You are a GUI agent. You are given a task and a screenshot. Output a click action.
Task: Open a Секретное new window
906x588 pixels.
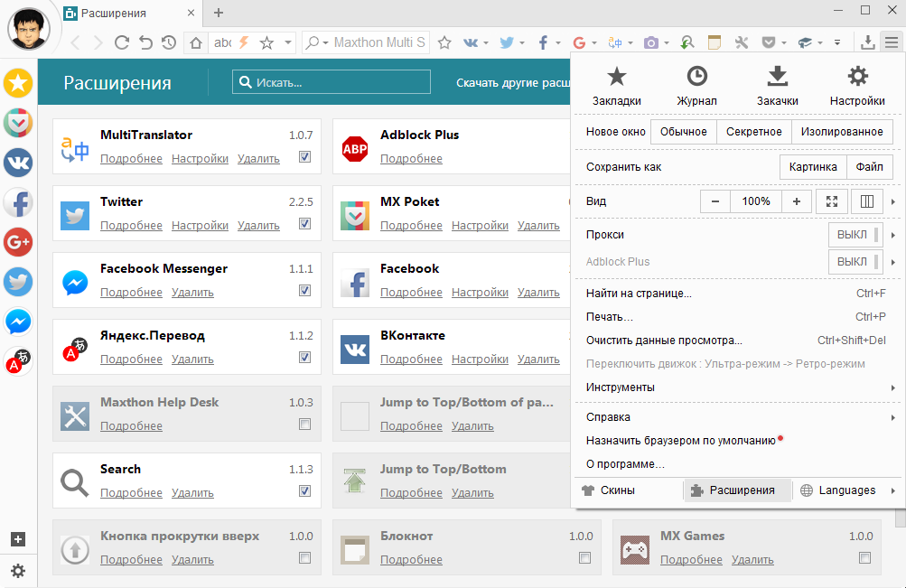click(754, 132)
